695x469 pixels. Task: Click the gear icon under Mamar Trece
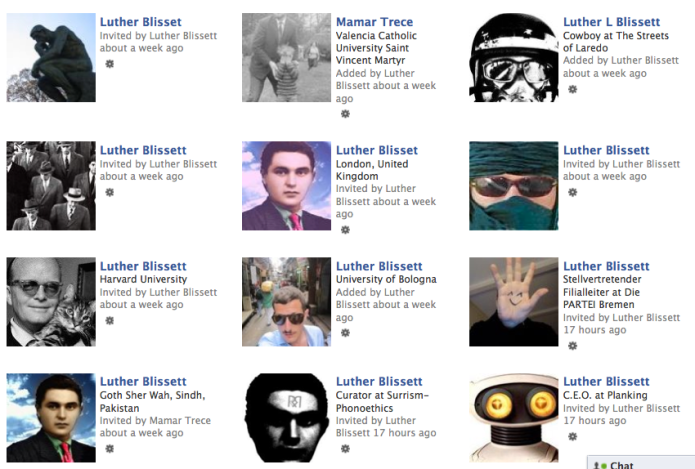coord(345,114)
